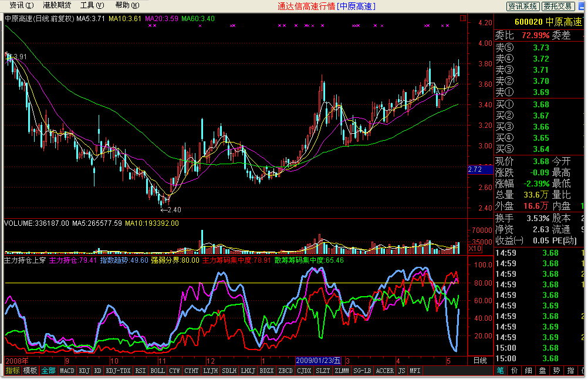
Task: Click the 卖⑤ price 3.73
Action: click(541, 48)
